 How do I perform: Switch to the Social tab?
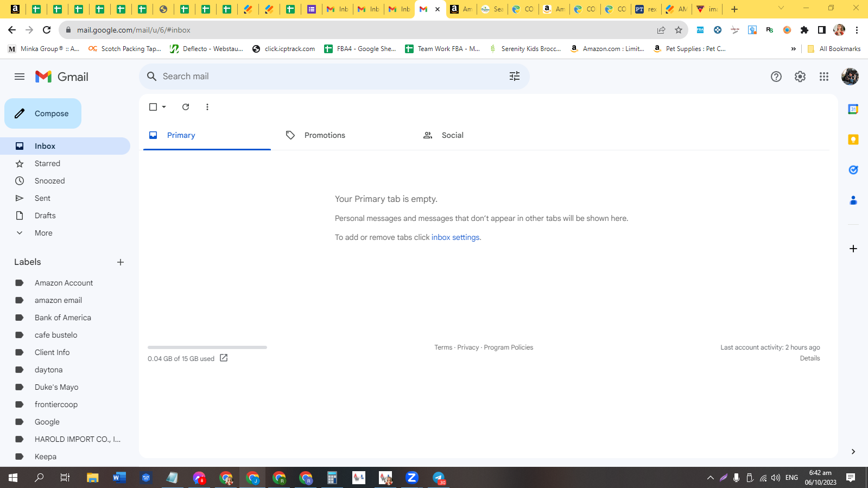pyautogui.click(x=481, y=135)
